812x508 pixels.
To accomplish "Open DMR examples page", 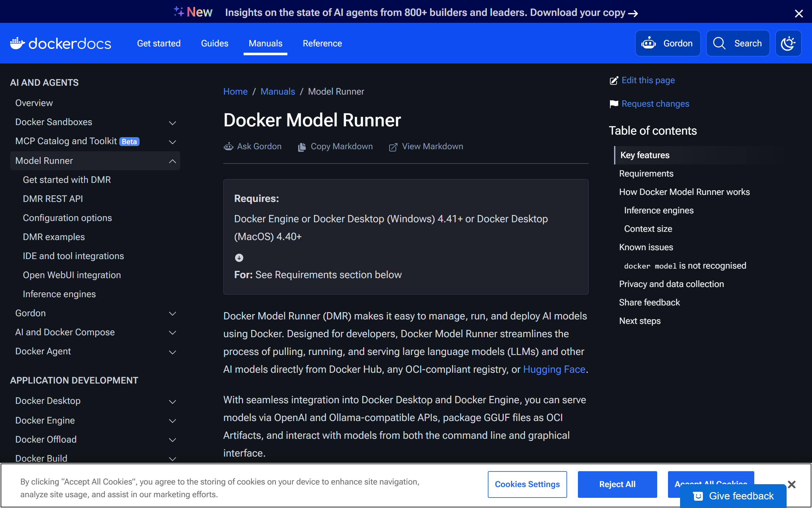I will tap(54, 237).
